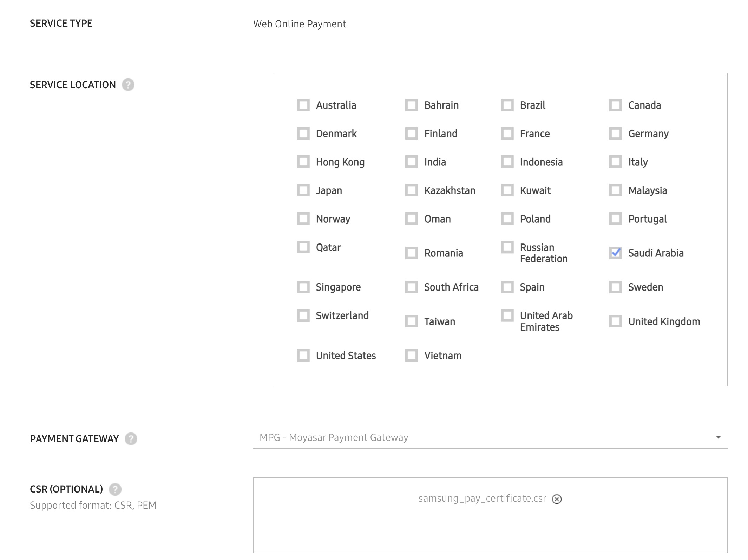
Task: Click the CSR (Optional) help icon
Action: click(x=115, y=489)
